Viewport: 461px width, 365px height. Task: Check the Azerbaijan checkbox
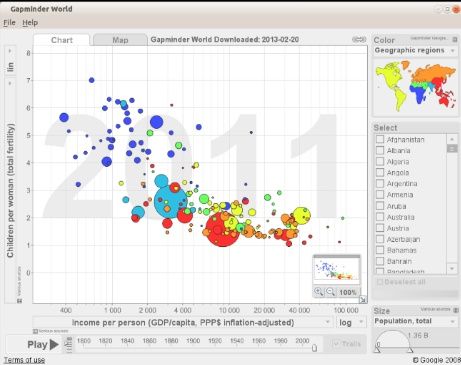pyautogui.click(x=380, y=239)
